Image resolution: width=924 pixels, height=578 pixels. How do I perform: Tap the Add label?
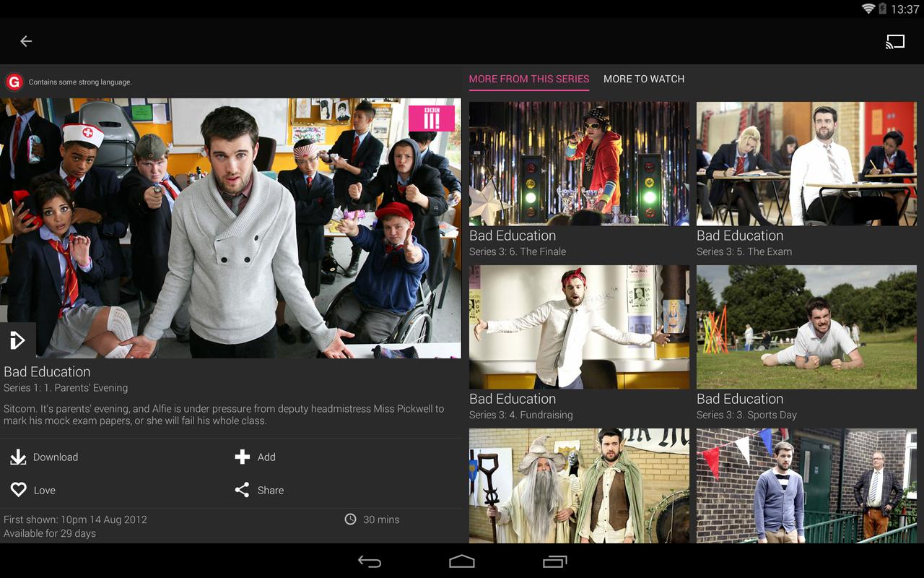click(266, 457)
